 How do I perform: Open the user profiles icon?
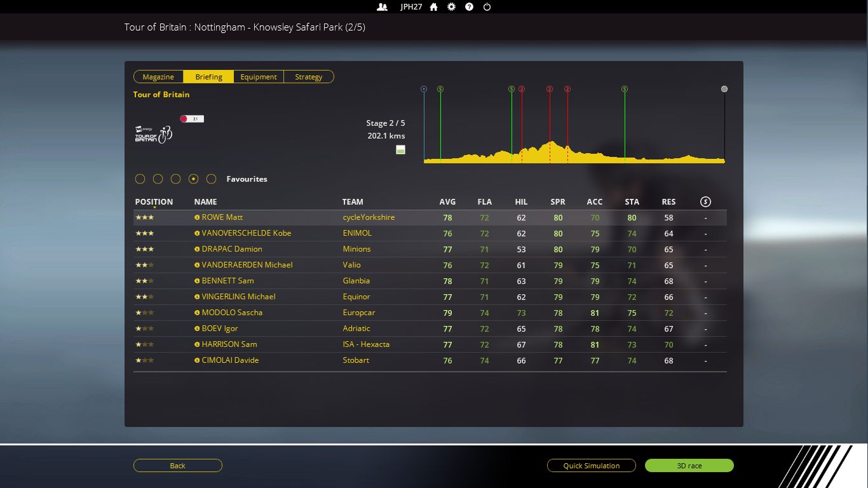pos(382,7)
